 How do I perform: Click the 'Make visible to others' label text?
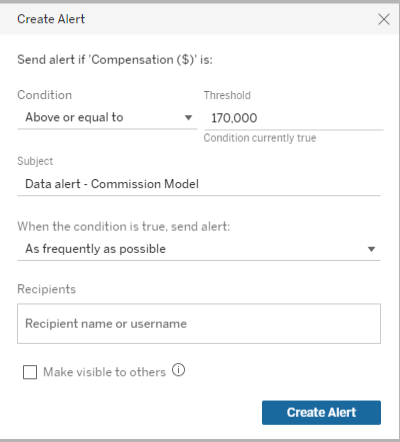click(104, 372)
